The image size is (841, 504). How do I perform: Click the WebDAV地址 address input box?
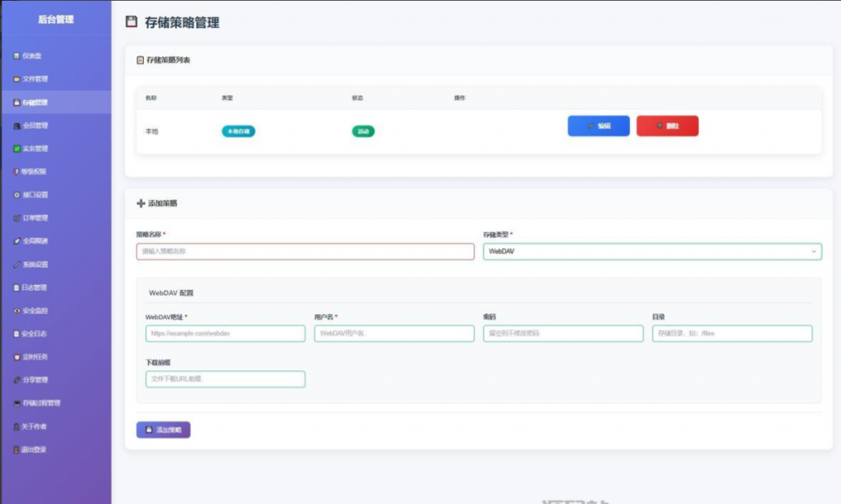(222, 333)
